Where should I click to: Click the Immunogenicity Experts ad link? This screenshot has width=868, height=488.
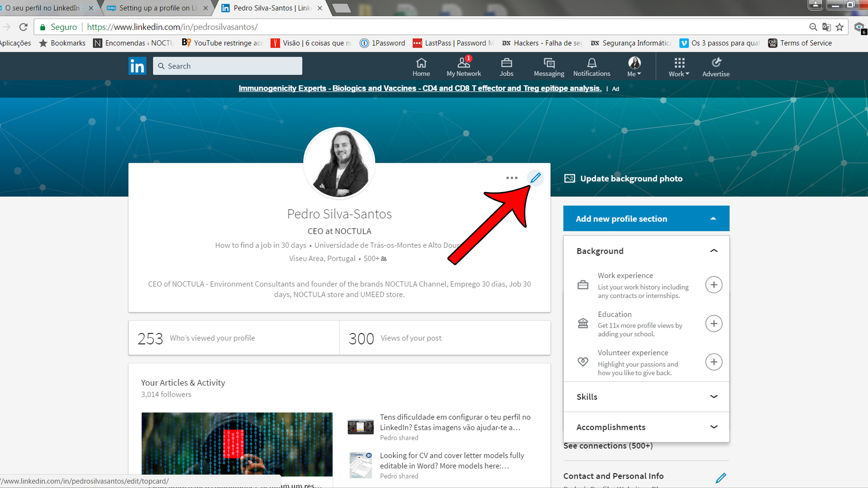point(420,89)
